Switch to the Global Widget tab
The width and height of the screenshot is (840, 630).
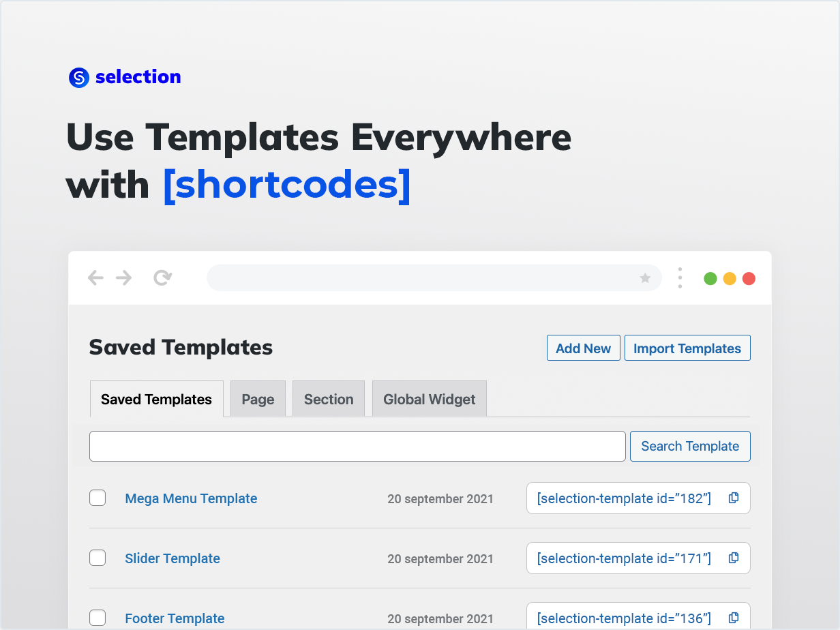(x=429, y=400)
